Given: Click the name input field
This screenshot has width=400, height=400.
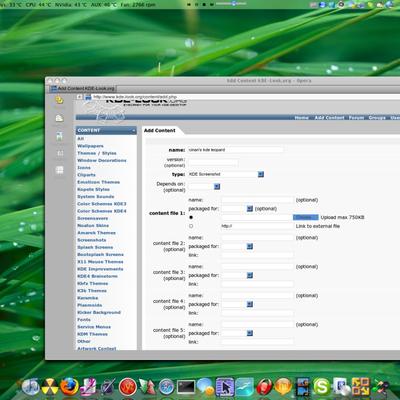Looking at the screenshot, I should [x=236, y=150].
